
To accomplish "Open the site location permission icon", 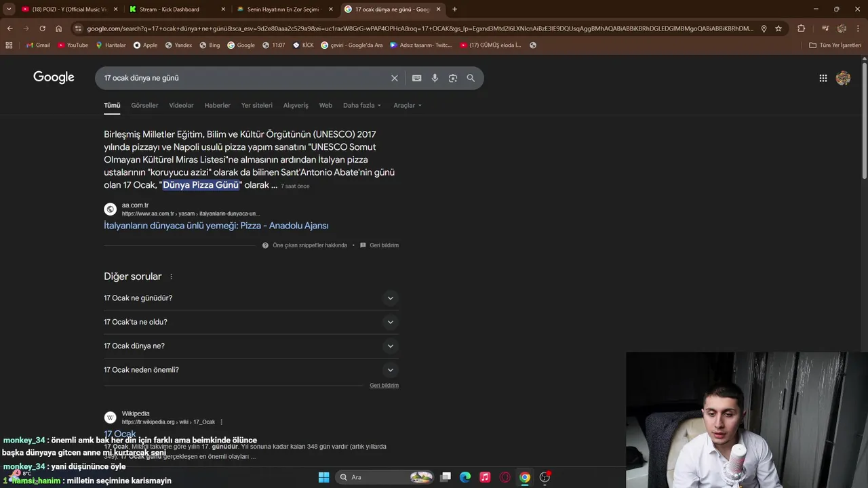I will tap(764, 28).
